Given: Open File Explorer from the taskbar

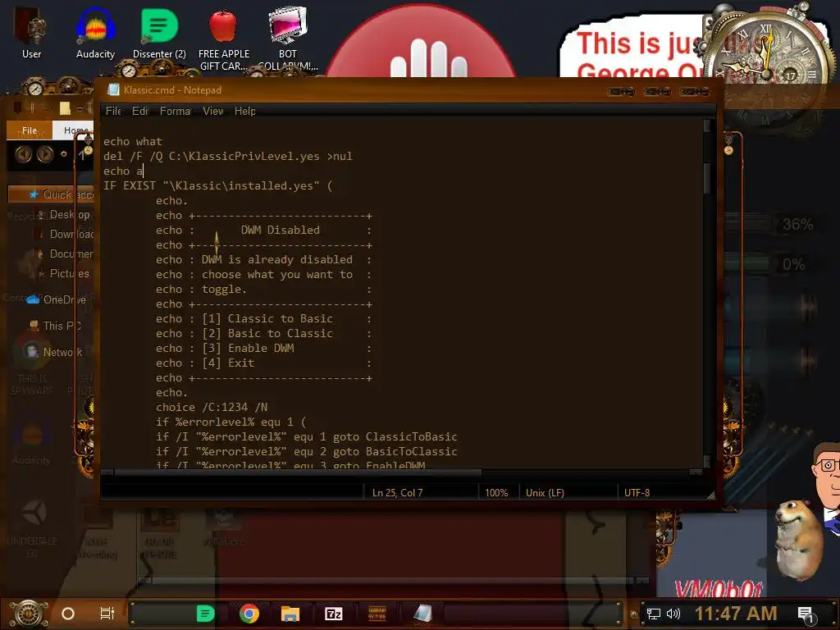Looking at the screenshot, I should [290, 614].
